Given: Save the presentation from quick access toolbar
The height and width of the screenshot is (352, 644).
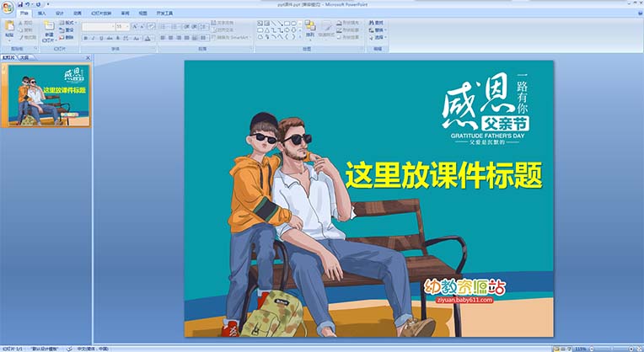Looking at the screenshot, I should point(20,4).
